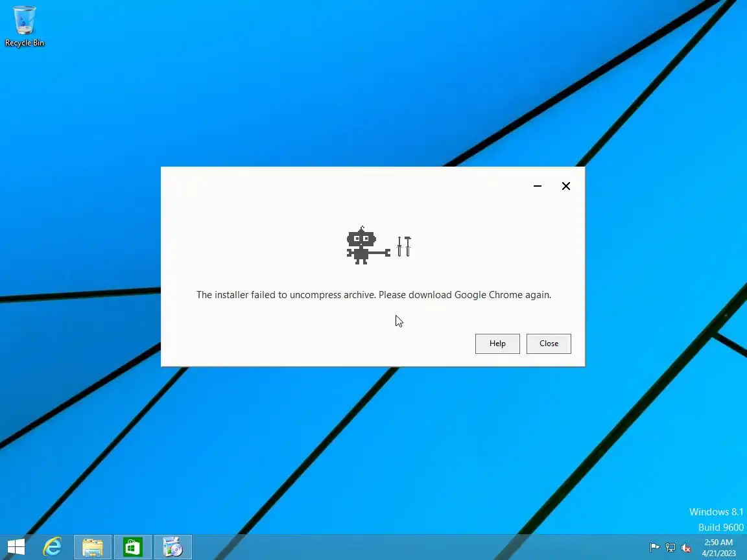
Task: Open the Recycle Bin desktop icon
Action: (24, 26)
